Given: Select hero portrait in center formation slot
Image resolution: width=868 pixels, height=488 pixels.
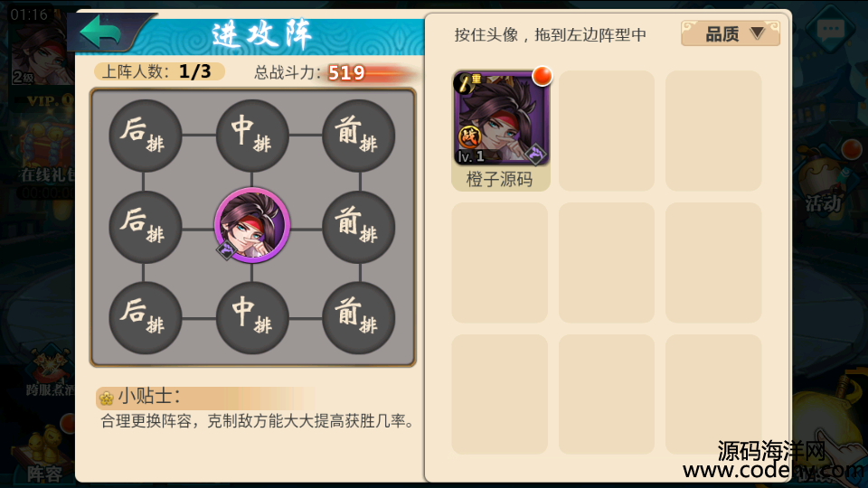Looking at the screenshot, I should tap(252, 225).
